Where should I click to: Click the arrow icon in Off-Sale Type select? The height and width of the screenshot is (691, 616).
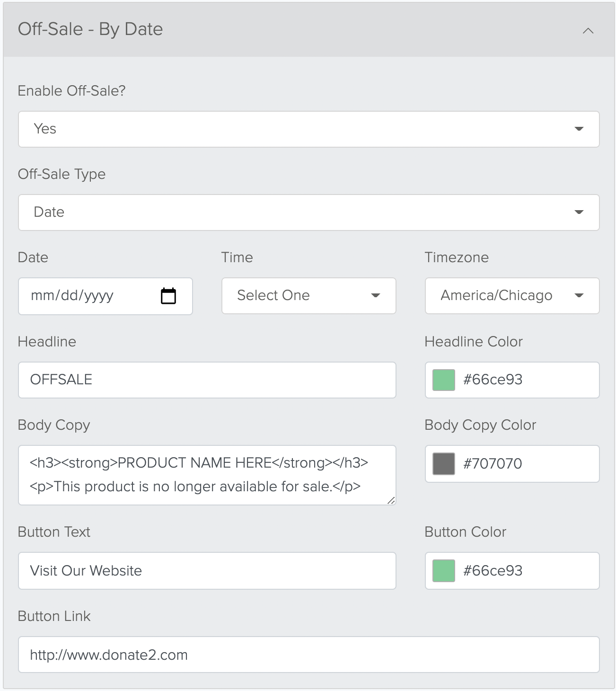[x=579, y=212]
